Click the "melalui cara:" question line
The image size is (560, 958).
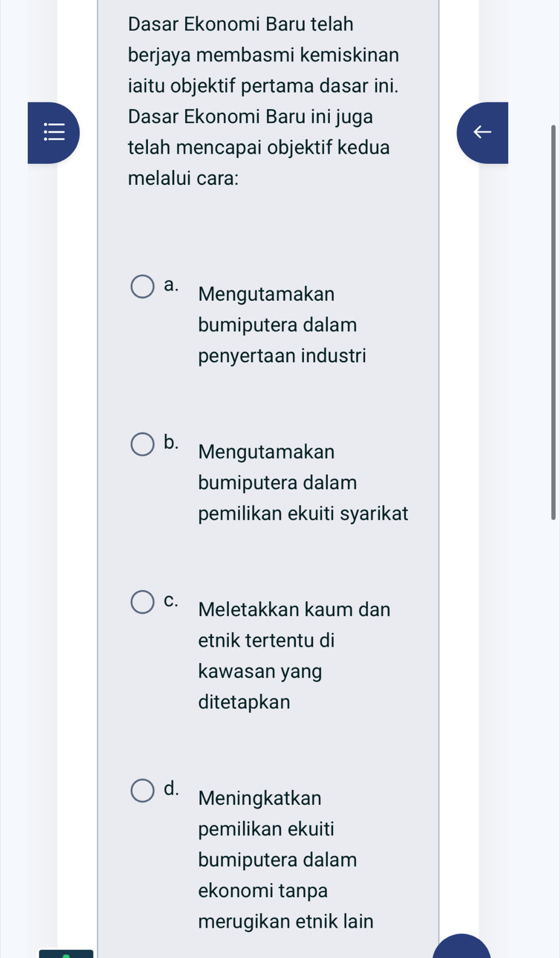click(x=184, y=179)
